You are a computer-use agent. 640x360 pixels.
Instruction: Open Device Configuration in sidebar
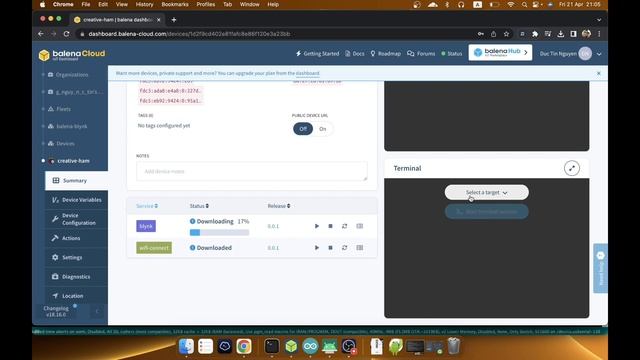point(76,219)
